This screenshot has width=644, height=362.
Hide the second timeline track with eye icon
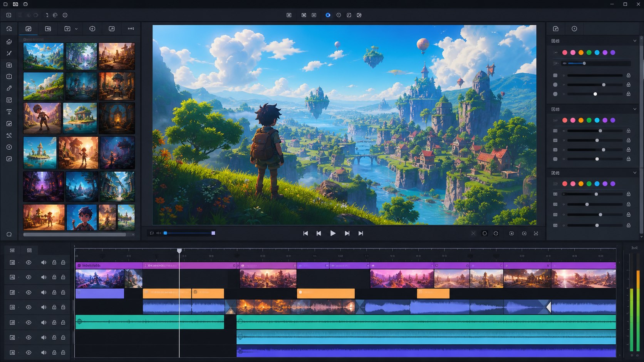[29, 277]
